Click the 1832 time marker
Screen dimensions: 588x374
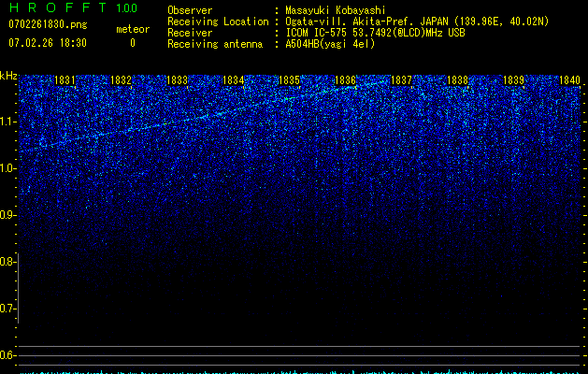pyautogui.click(x=121, y=80)
